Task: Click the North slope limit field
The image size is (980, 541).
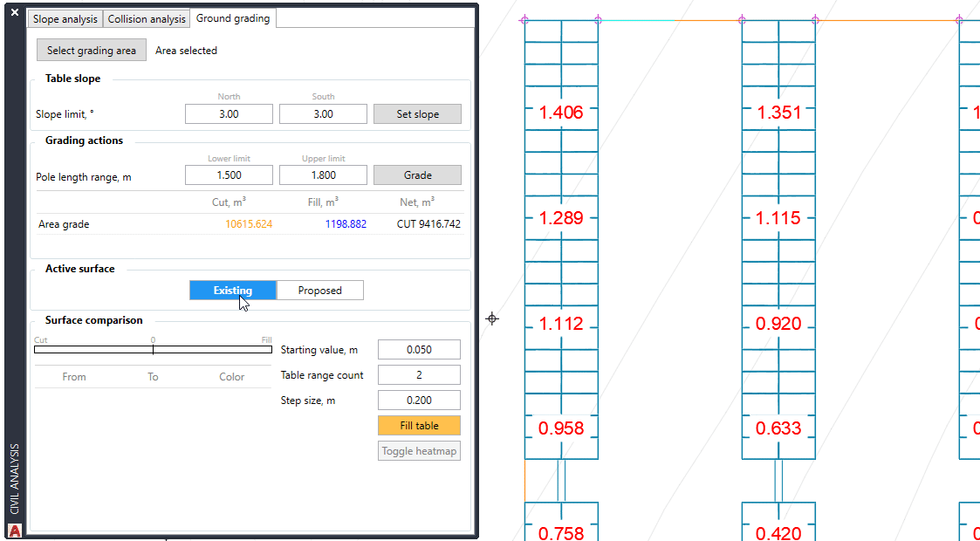Action: [229, 114]
